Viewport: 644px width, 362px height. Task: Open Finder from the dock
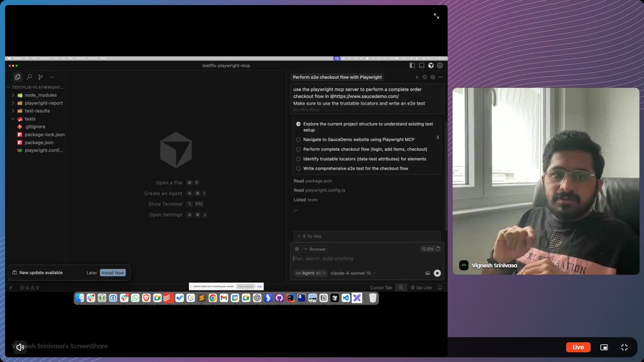click(x=80, y=298)
